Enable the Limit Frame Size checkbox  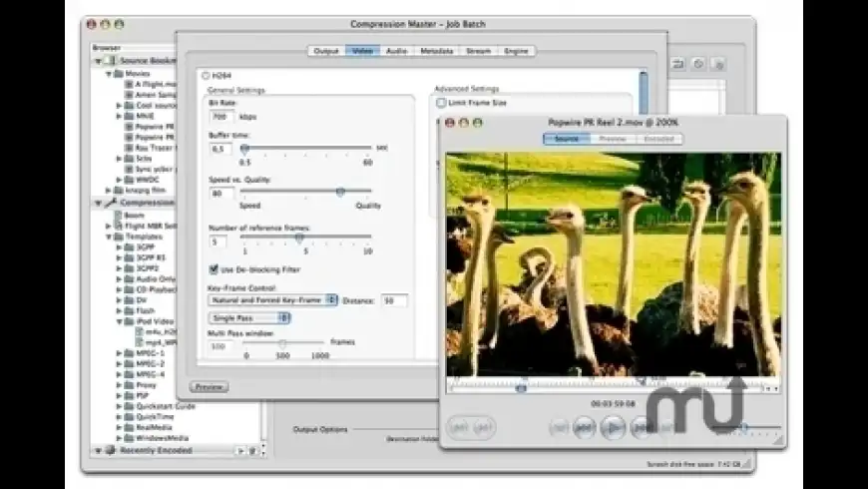point(441,103)
